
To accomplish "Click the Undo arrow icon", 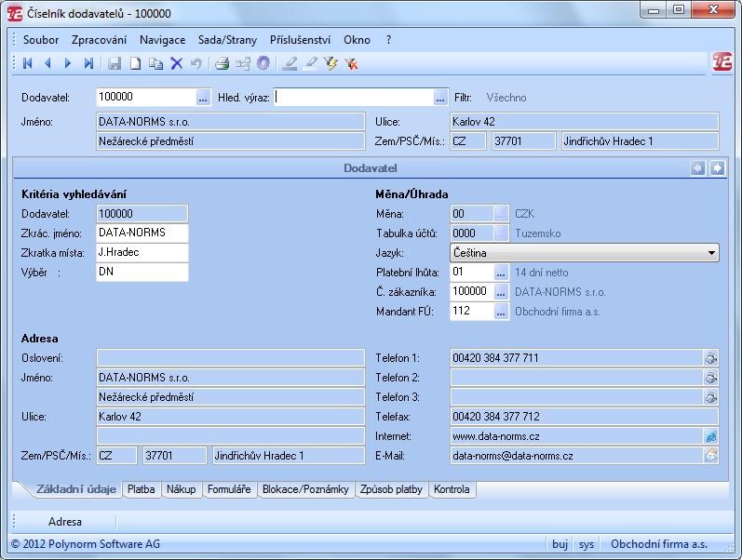I will click(x=196, y=63).
